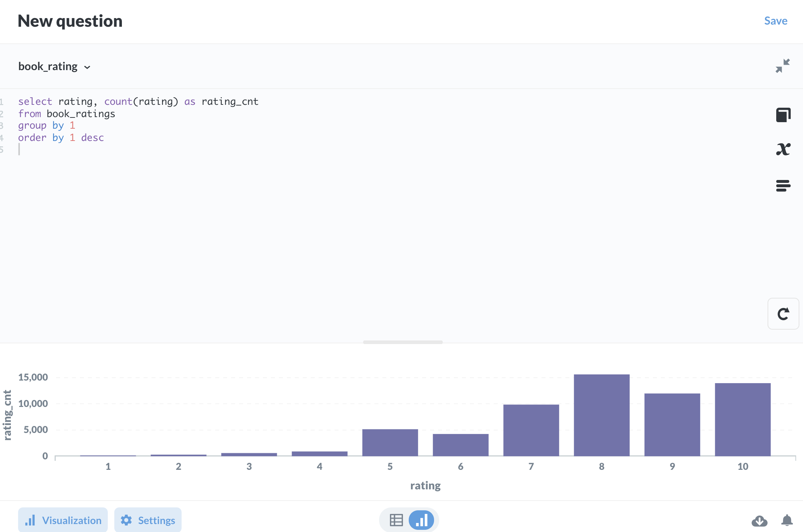The width and height of the screenshot is (803, 532).
Task: Click the bar for rating 5
Action: tap(390, 442)
